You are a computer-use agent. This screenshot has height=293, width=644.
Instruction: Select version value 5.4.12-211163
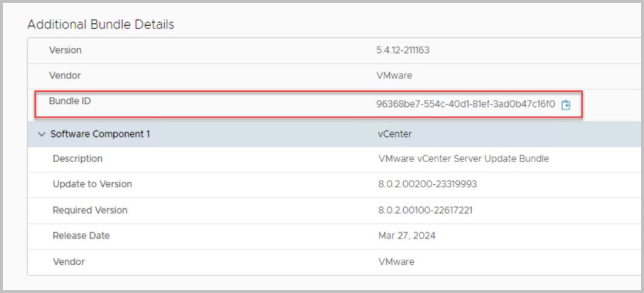tap(403, 50)
